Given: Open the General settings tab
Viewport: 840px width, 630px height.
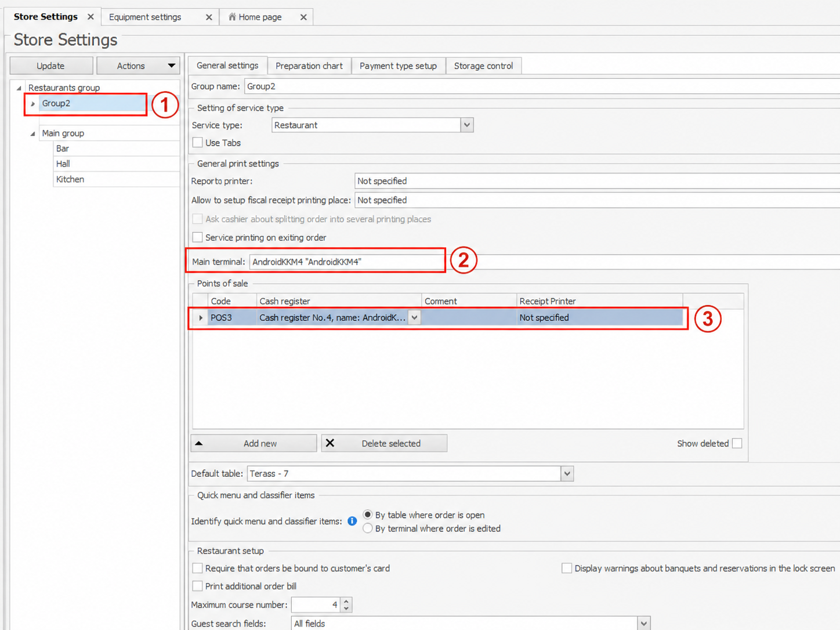Looking at the screenshot, I should tap(227, 66).
